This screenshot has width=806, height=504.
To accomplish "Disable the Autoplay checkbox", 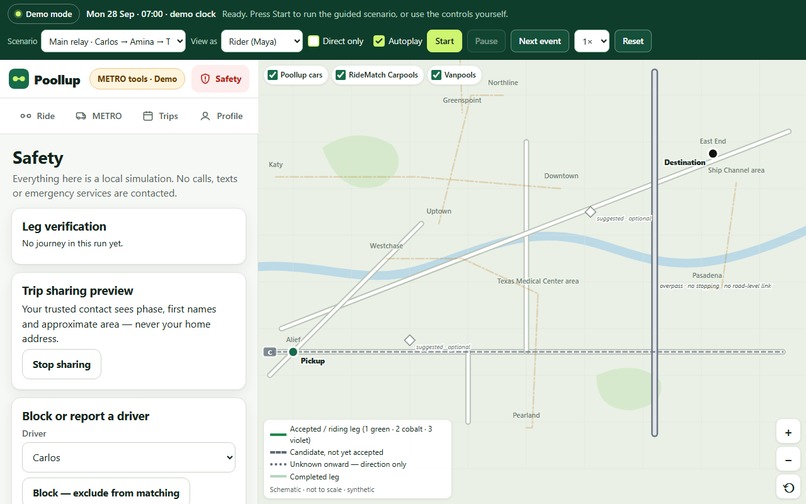I will (x=379, y=41).
